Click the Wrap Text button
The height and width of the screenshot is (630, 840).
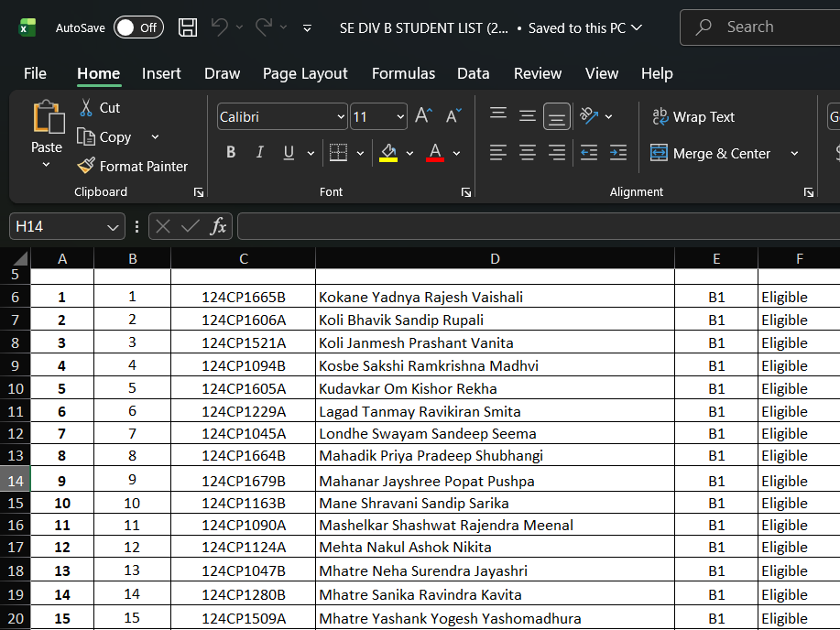[693, 116]
